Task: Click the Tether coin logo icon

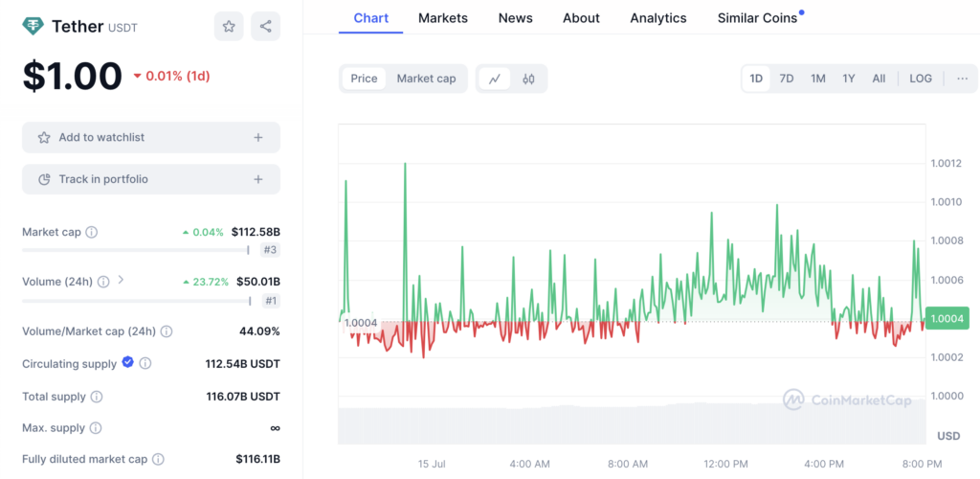Action: point(33,26)
